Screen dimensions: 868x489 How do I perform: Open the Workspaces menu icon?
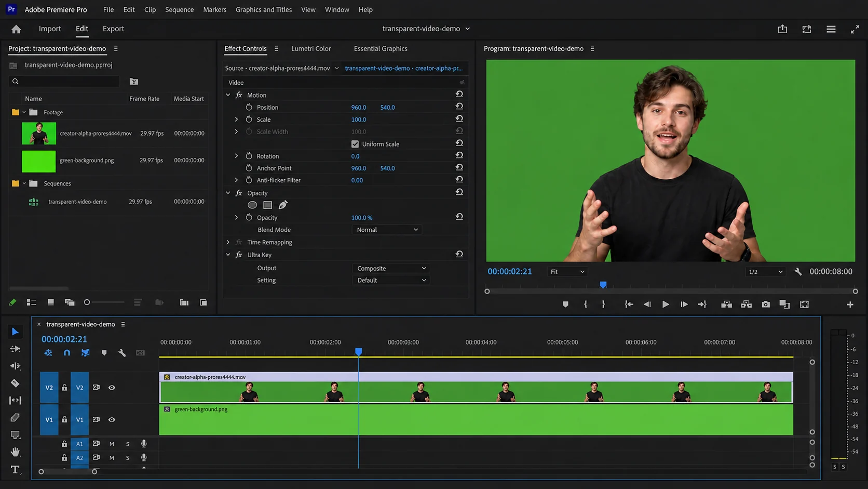831,29
